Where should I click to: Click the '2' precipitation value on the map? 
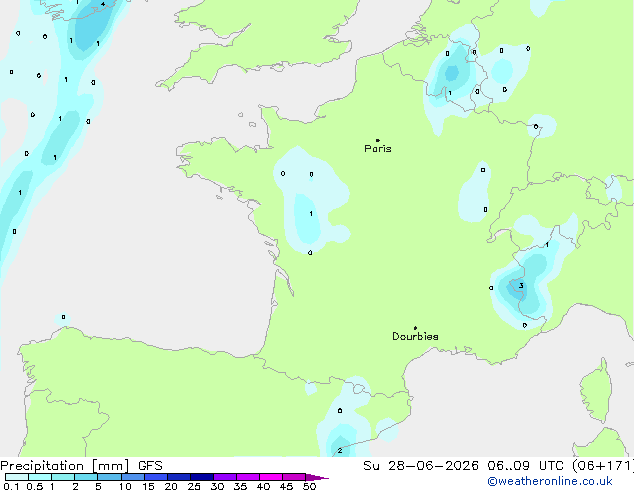[x=340, y=450]
